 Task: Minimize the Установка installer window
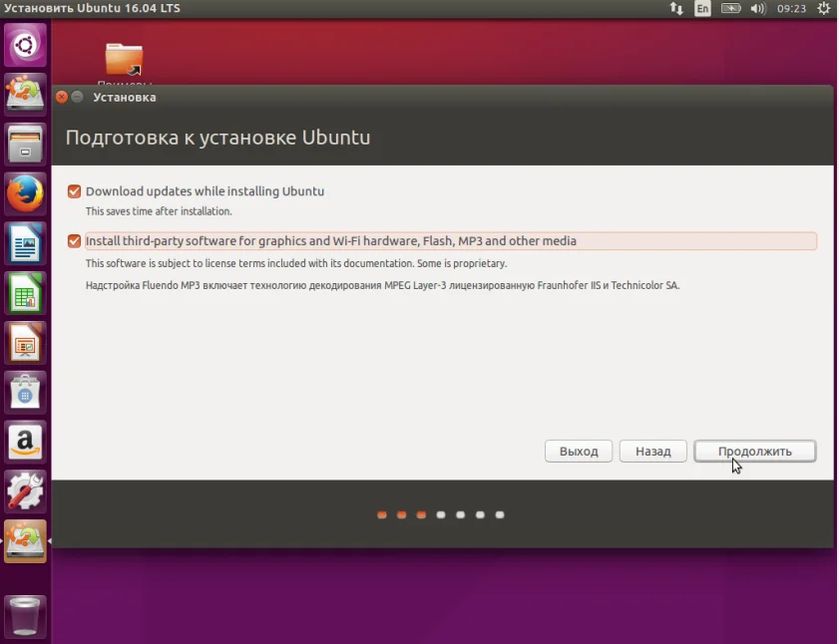tap(77, 97)
